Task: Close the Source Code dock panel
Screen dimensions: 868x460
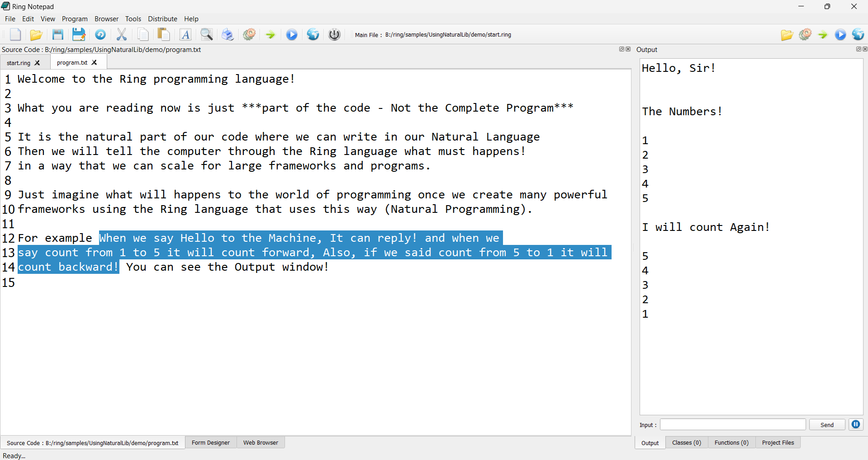Action: (x=628, y=49)
